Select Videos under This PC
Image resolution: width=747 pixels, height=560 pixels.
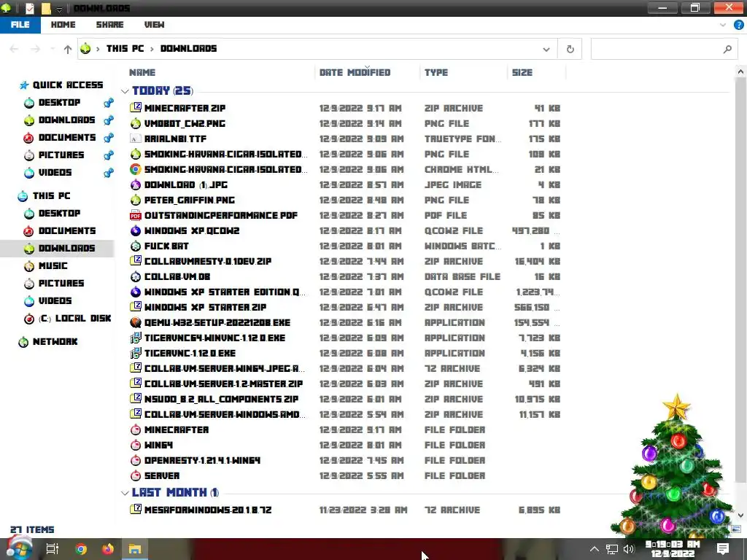point(55,301)
